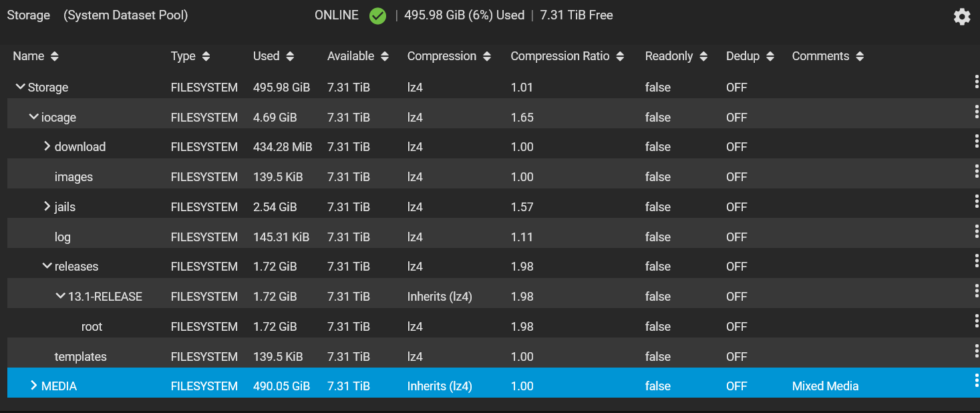The image size is (980, 413).
Task: Open the three-dot menu for 13.1-RELEASE row
Action: pos(976,291)
